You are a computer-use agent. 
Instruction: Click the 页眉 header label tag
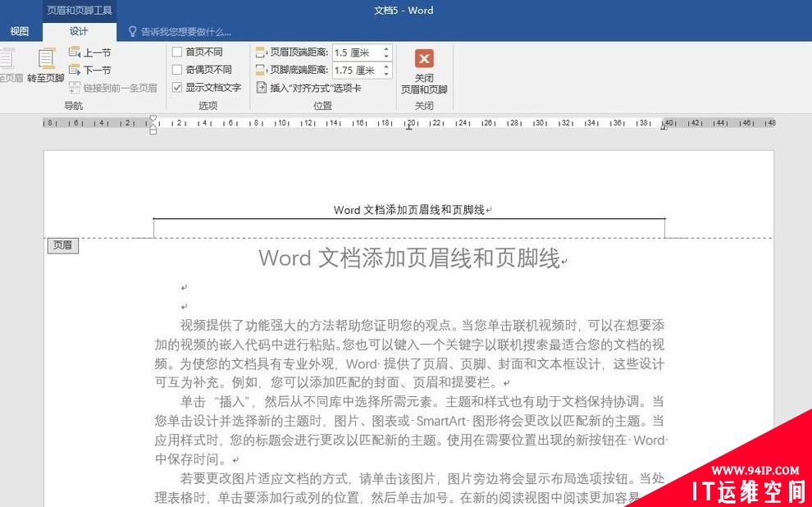[62, 245]
